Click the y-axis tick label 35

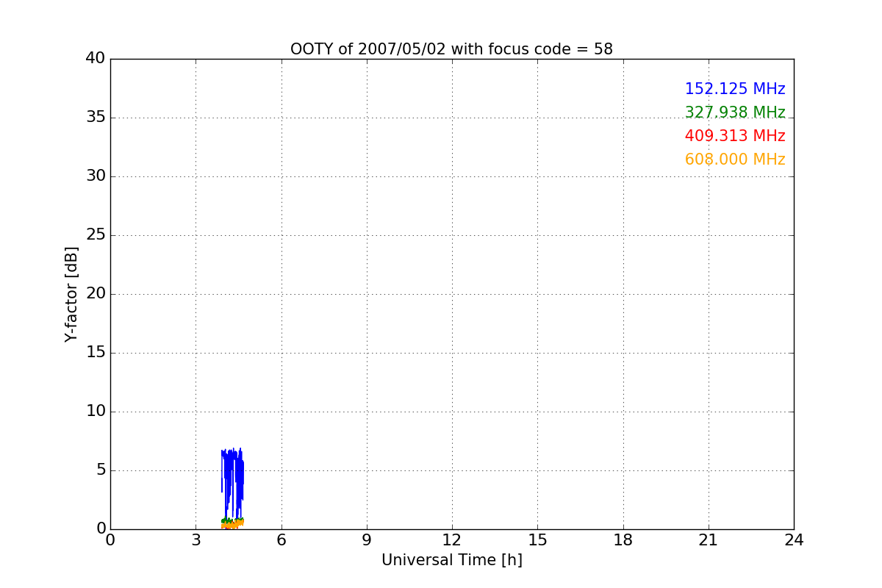pyautogui.click(x=96, y=118)
